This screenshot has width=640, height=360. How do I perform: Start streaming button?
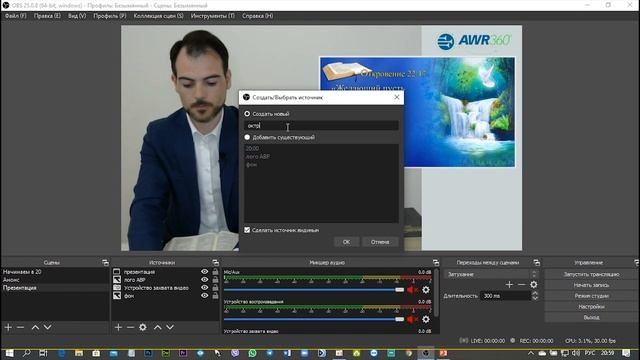pyautogui.click(x=591, y=274)
